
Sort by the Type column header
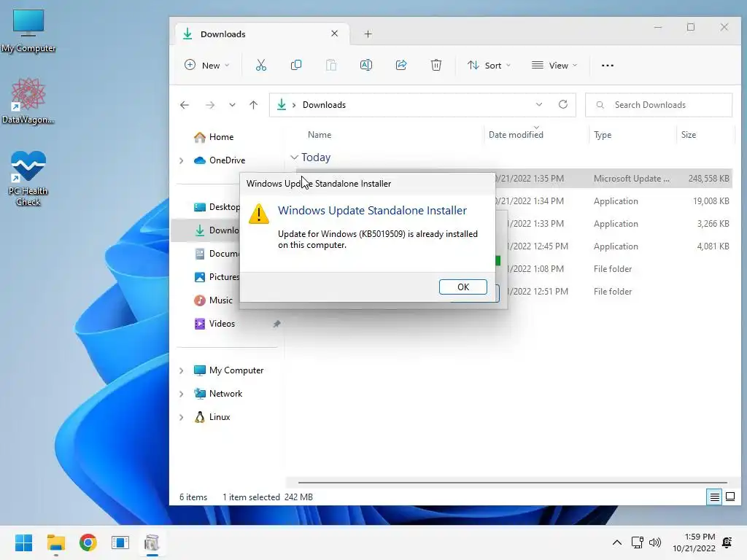click(x=602, y=135)
